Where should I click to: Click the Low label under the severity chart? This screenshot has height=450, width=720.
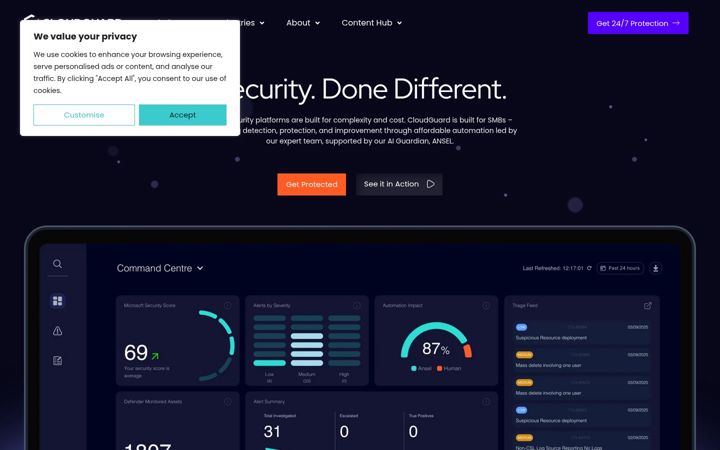[270, 374]
